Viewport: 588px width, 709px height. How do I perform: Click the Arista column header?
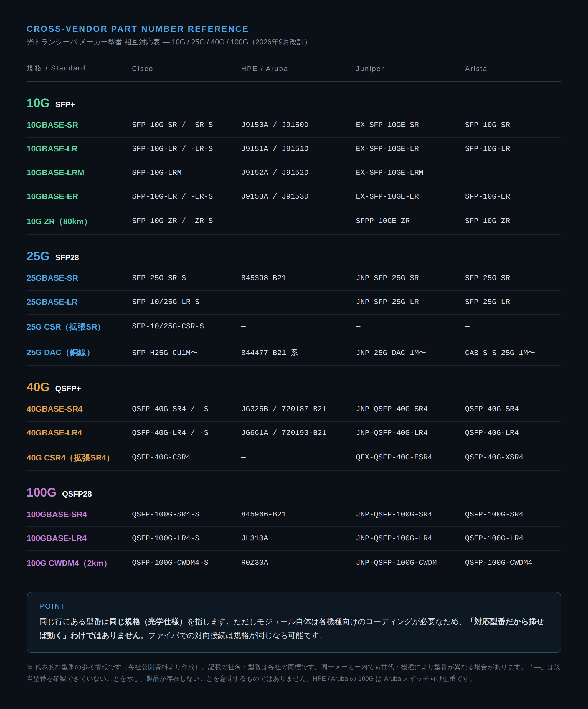(x=476, y=69)
